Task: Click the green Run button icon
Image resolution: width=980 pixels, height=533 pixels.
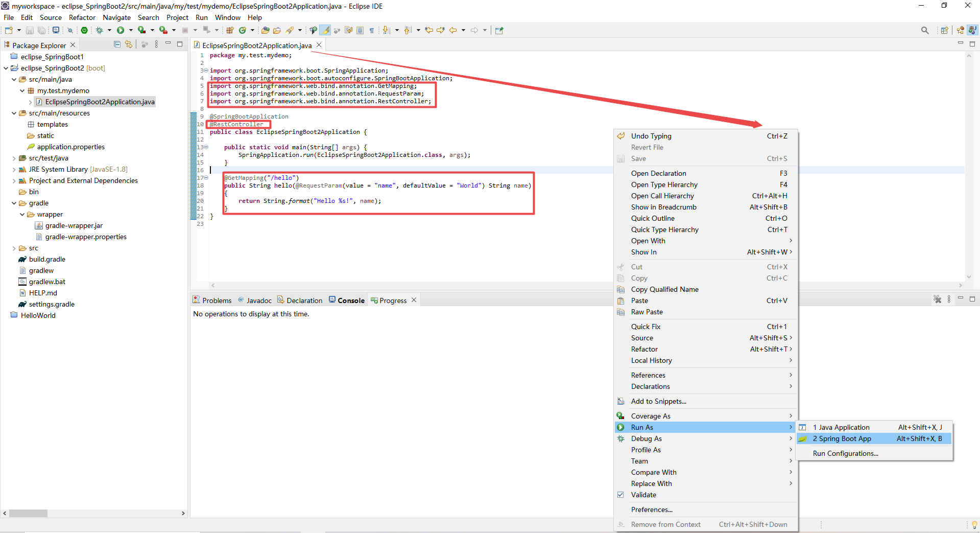Action: point(121,30)
